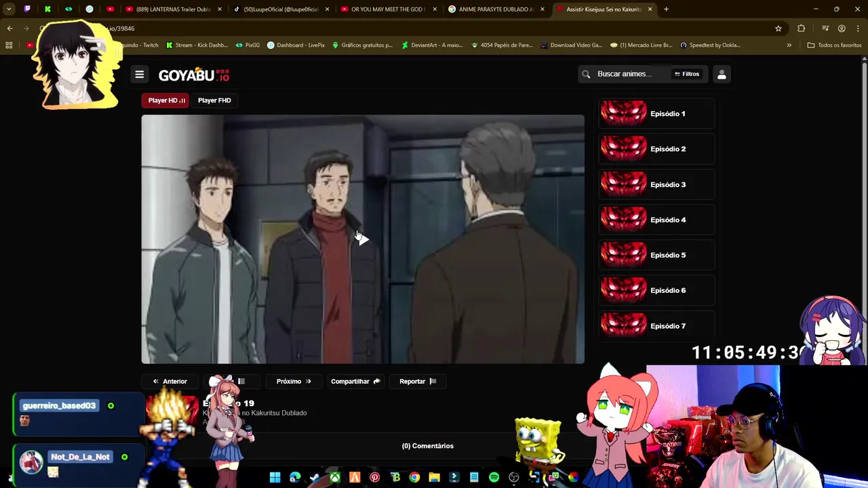Open Stream - Kick Dashboard bookmark
Screen dimensions: 868x488
point(197,45)
